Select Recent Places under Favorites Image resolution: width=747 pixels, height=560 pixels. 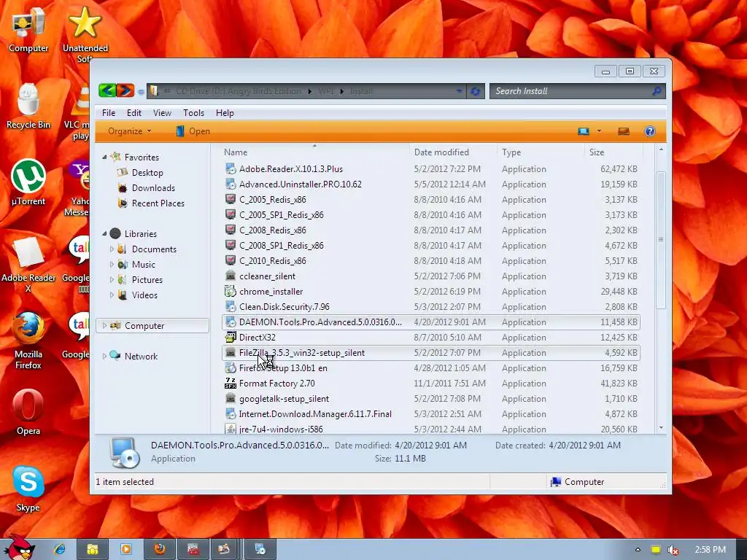[x=158, y=203]
